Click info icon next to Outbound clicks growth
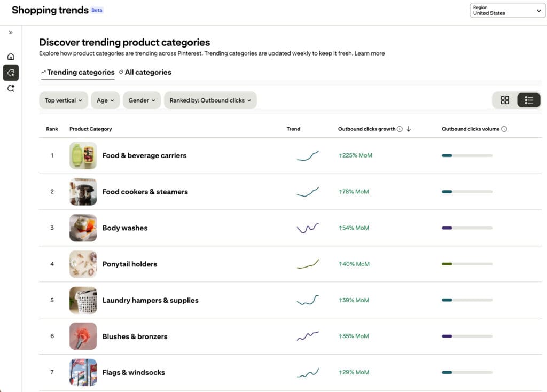547x392 pixels. point(400,129)
